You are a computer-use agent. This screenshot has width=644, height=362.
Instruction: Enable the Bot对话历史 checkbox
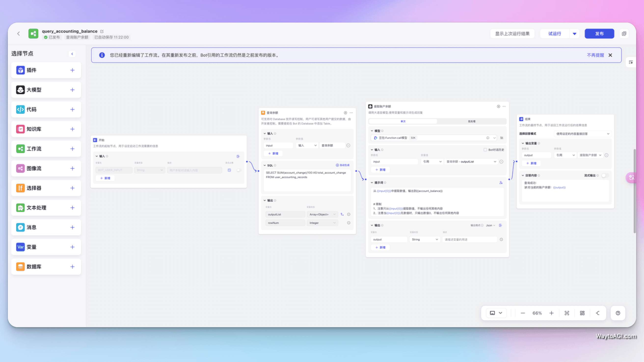[485, 150]
